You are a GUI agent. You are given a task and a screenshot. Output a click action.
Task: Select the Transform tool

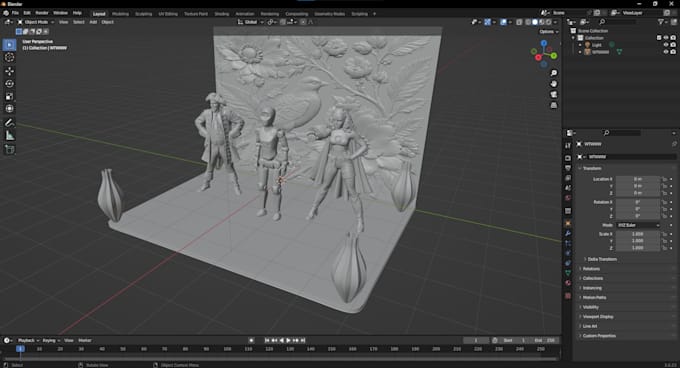pos(10,109)
